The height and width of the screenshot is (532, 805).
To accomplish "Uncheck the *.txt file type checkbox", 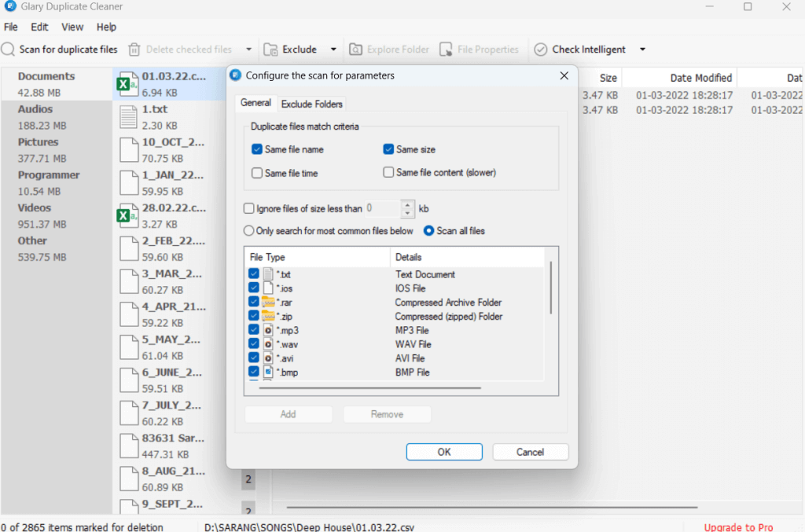I will pos(254,274).
